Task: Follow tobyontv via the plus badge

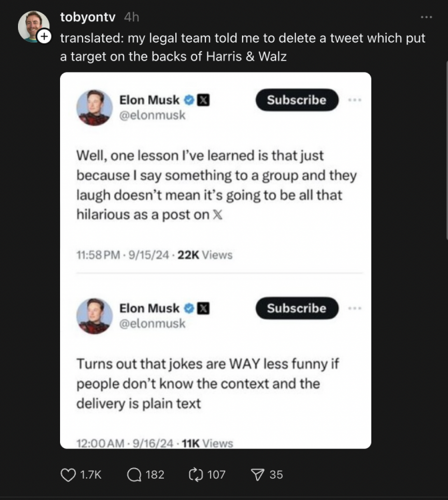Action: click(x=44, y=37)
